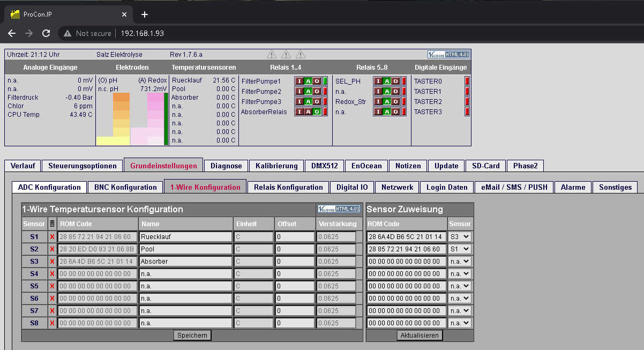Go back to previous page

pyautogui.click(x=12, y=33)
